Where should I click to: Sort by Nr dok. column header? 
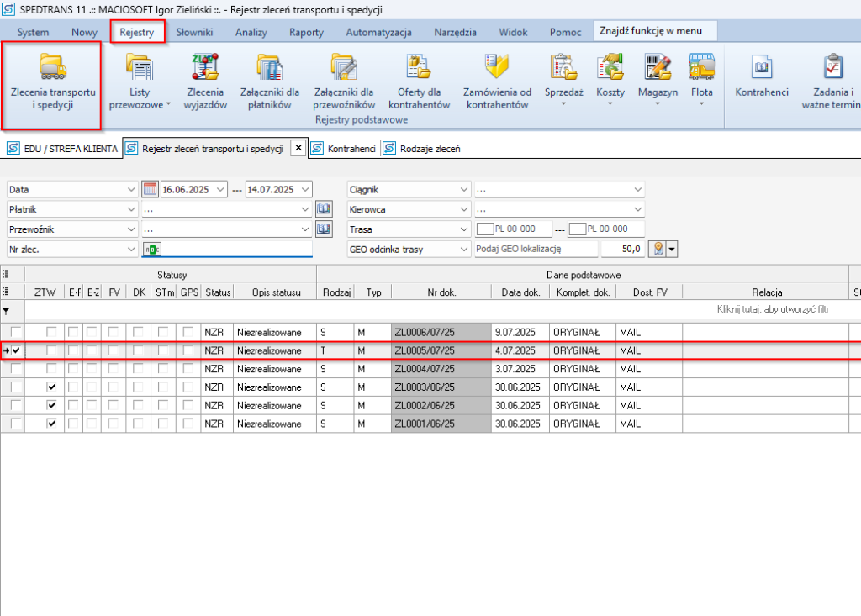point(441,292)
